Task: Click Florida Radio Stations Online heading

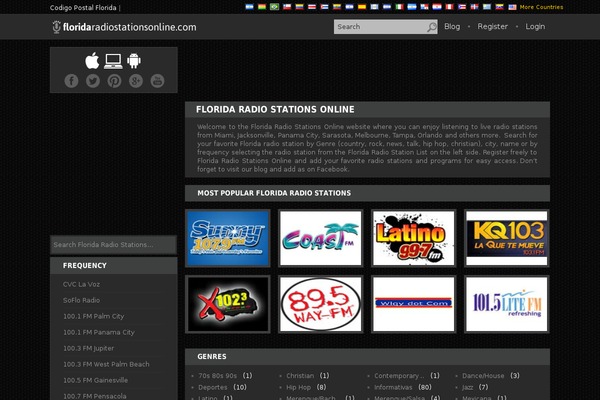Action: point(275,109)
